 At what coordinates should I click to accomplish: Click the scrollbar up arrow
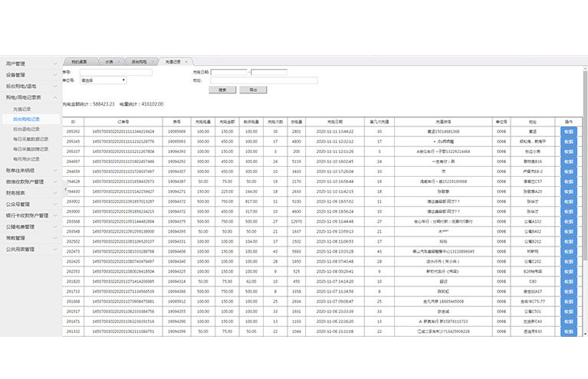coord(585,69)
